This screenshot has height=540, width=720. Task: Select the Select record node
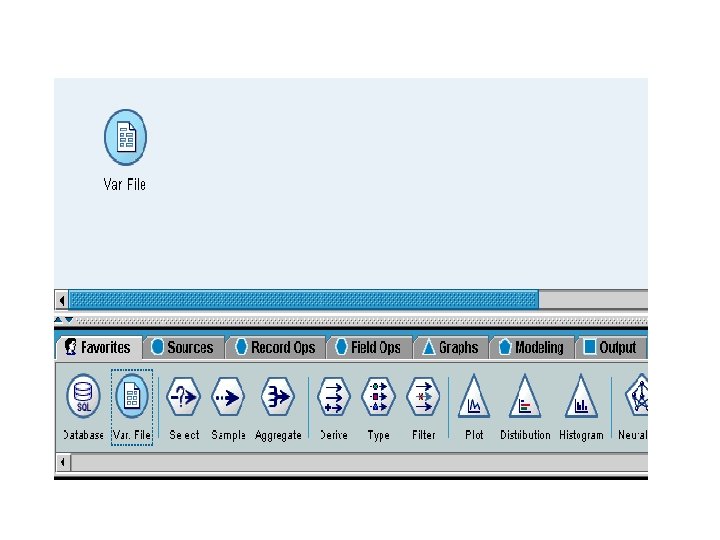(183, 397)
